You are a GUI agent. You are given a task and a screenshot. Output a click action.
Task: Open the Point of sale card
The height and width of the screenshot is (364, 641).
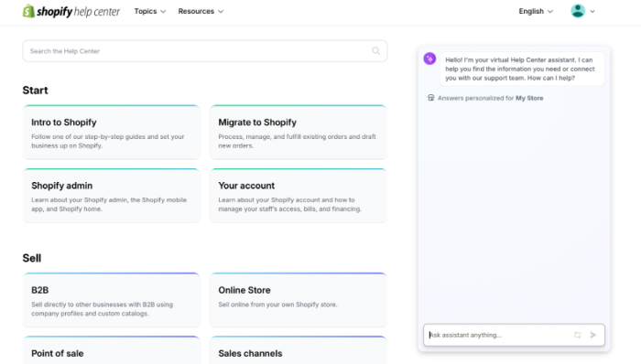(x=112, y=350)
